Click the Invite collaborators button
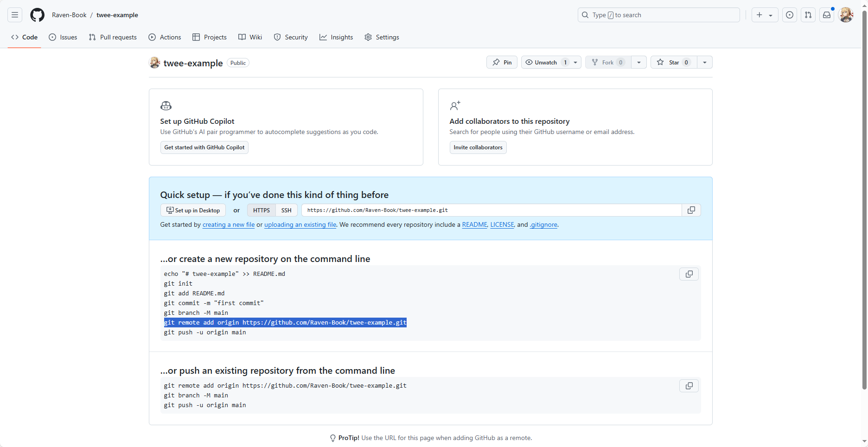This screenshot has width=868, height=447. pyautogui.click(x=478, y=147)
